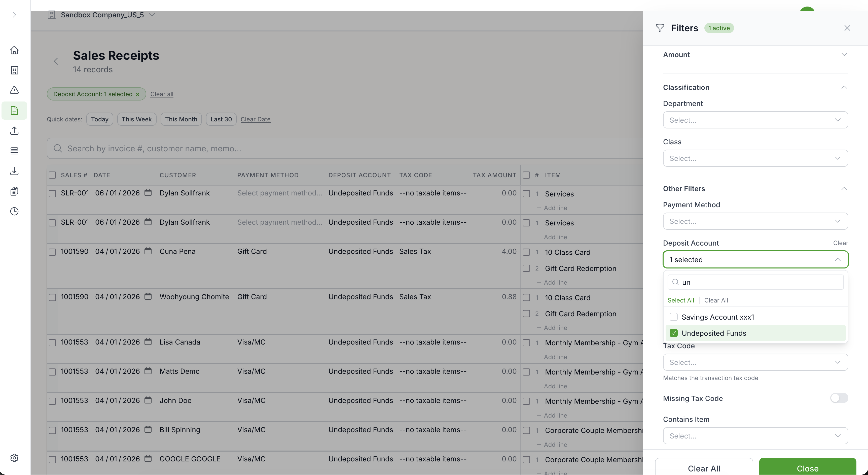The width and height of the screenshot is (868, 475).
Task: Open calendar icon for Cuna Pena date
Action: pyautogui.click(x=148, y=251)
